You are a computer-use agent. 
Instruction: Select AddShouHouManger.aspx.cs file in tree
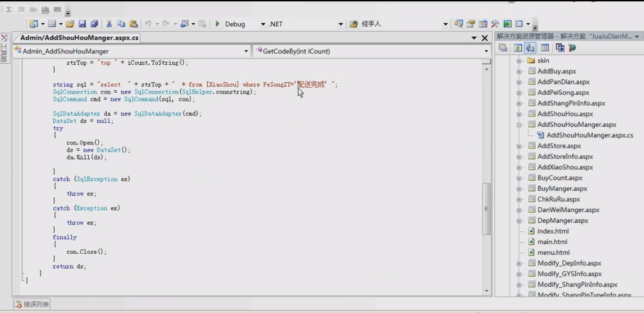(x=590, y=135)
